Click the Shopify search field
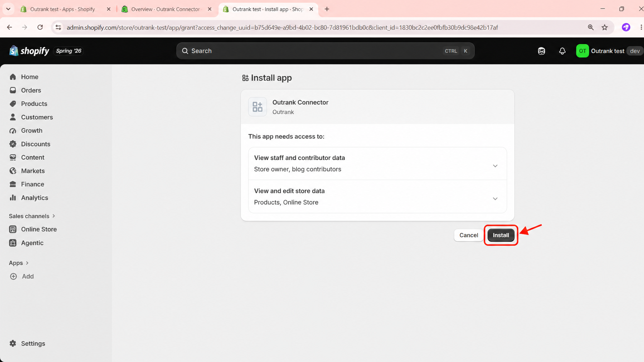 [325, 51]
